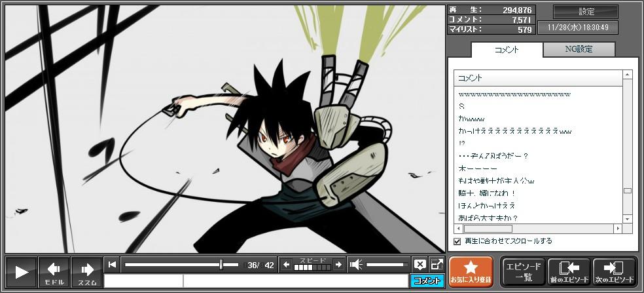Viewport: 644px width, 293px height.
Task: Mute the audio speaker icon
Action: (357, 265)
